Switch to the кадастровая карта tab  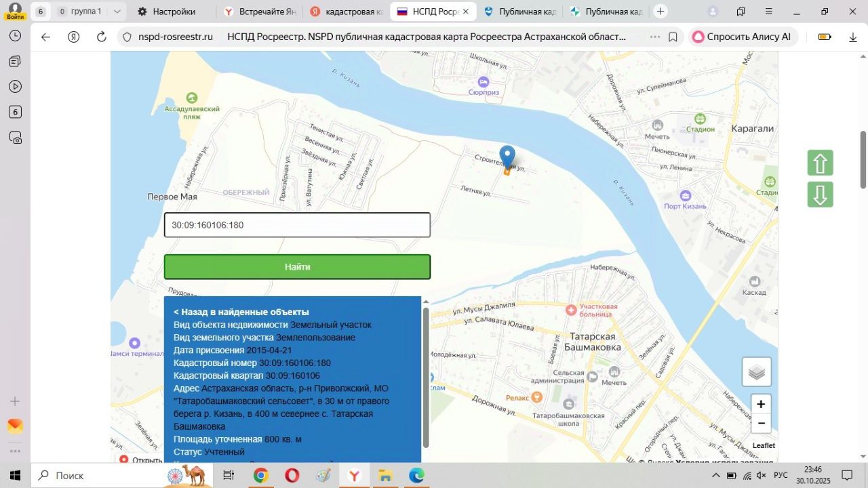345,12
